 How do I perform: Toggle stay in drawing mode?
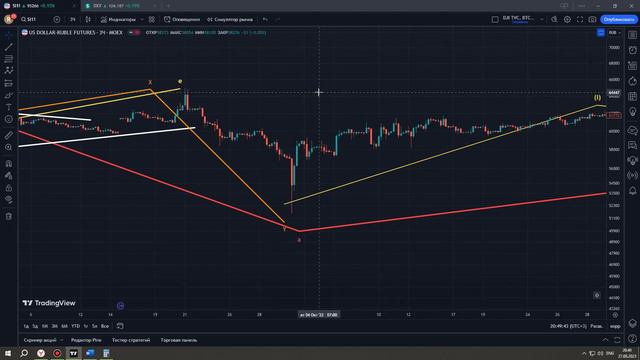9,176
